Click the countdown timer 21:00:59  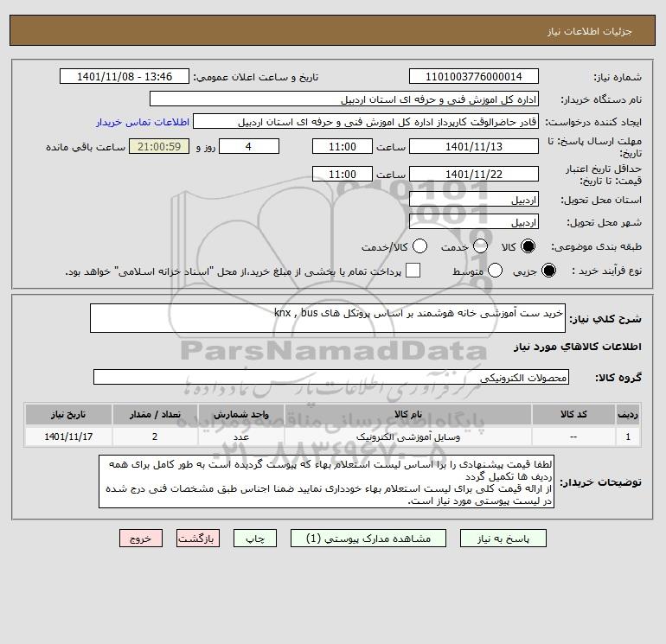tap(159, 146)
